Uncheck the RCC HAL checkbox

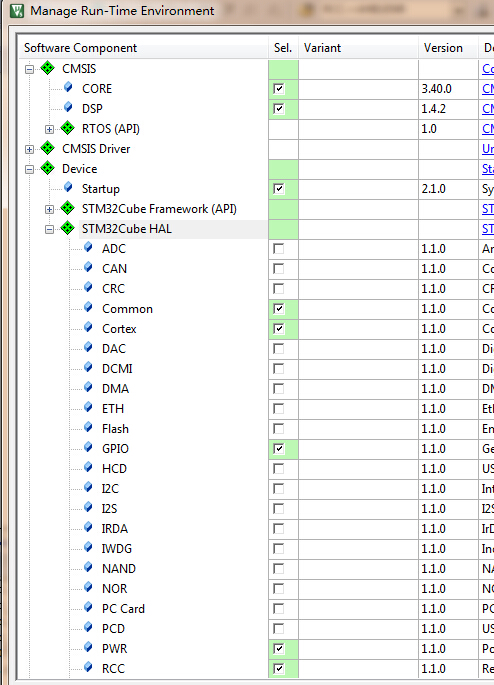coord(279,668)
